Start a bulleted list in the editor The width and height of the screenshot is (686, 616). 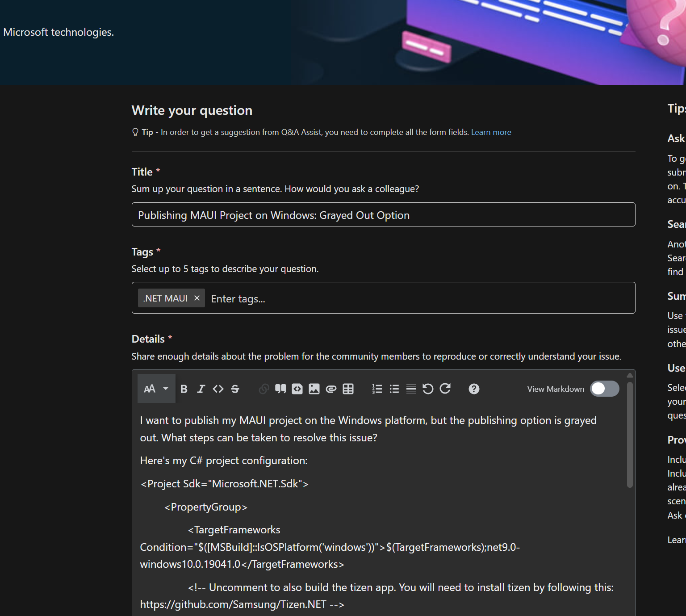tap(394, 389)
